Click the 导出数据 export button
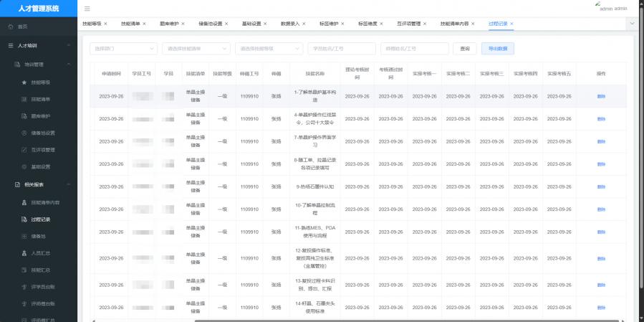The image size is (644, 322). tap(498, 49)
